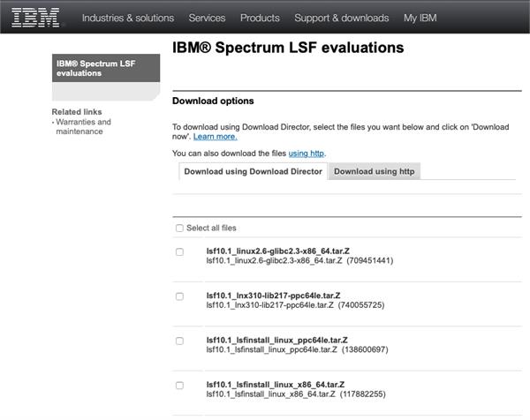The height and width of the screenshot is (420, 530).
Task: Switch to Download using Download Director tab
Action: pos(253,171)
